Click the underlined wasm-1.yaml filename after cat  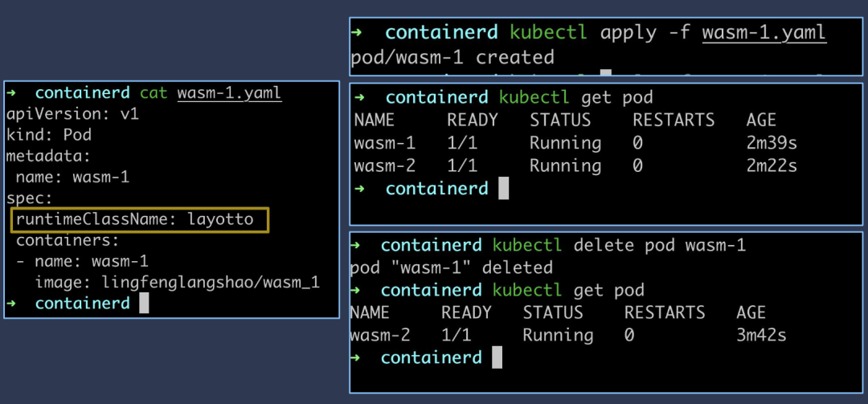click(x=229, y=93)
